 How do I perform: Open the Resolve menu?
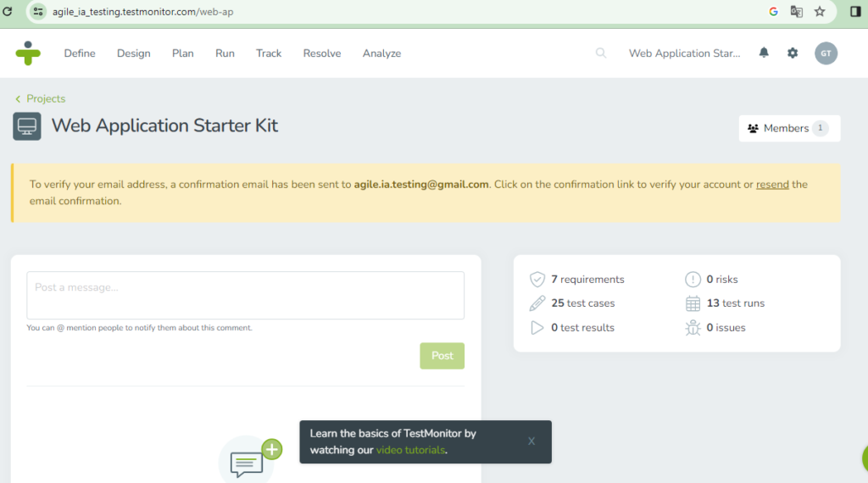coord(321,53)
